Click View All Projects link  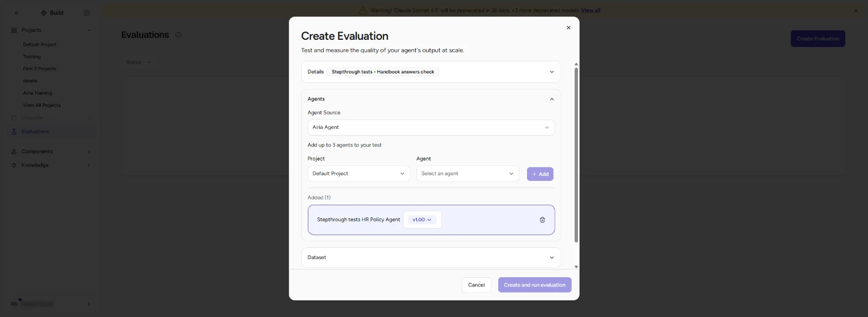42,105
